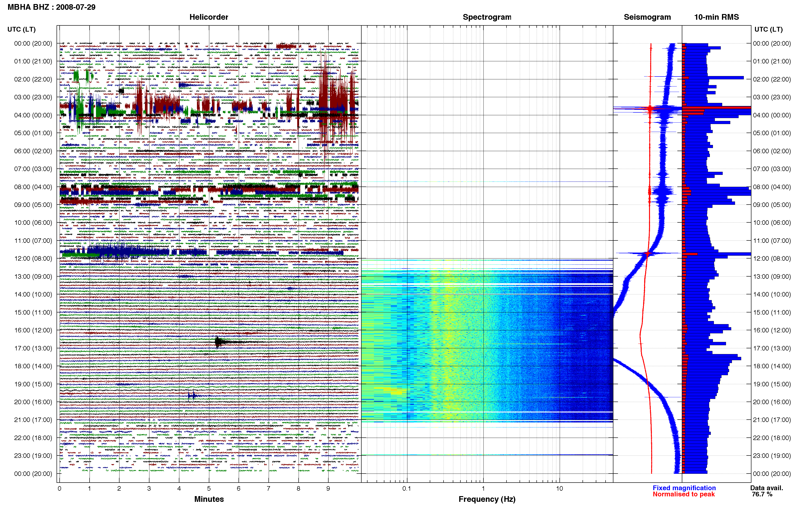Viewport: 812px width, 508px height.
Task: Click left time label '12:00 (08:00)'
Action: [33, 259]
